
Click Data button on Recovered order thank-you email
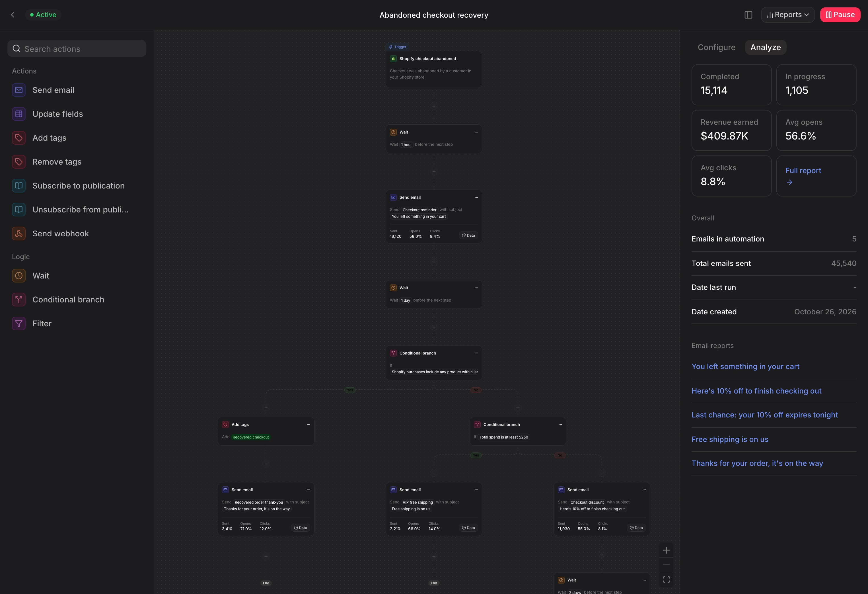(x=300, y=528)
